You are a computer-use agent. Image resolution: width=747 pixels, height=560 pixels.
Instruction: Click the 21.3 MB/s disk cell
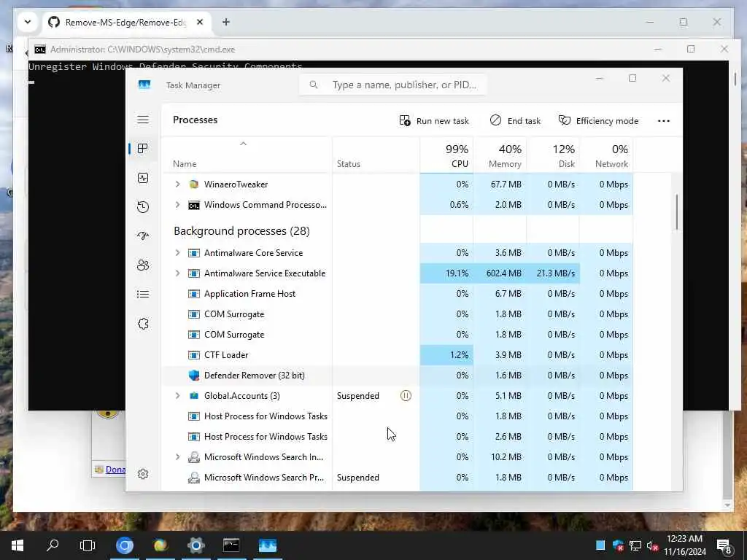553,273
